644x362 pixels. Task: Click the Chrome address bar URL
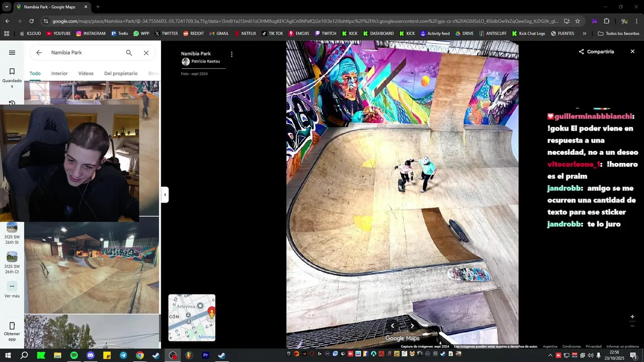click(305, 21)
